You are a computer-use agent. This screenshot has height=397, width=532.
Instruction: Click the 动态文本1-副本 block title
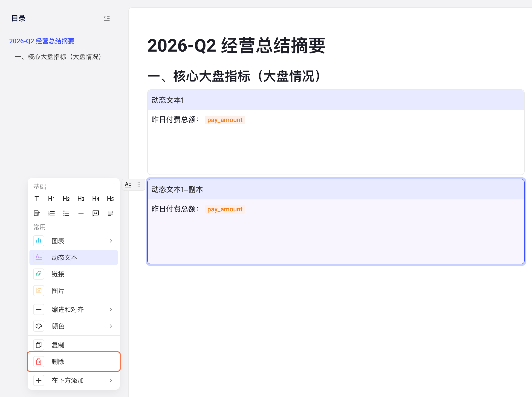[177, 190]
